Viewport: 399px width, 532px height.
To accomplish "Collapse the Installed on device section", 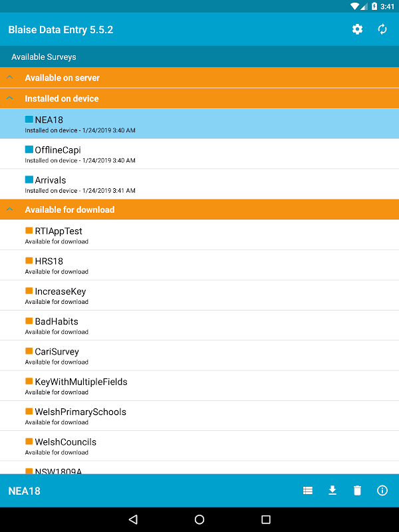I will point(199,98).
